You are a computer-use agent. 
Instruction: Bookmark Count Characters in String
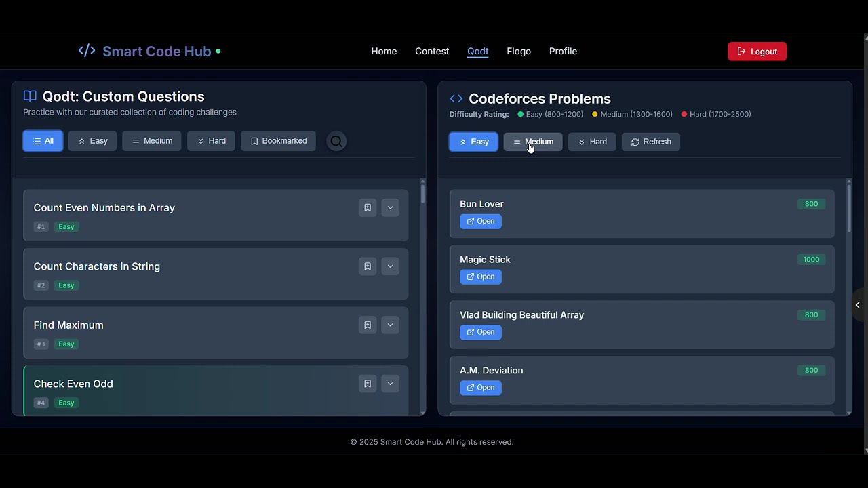pyautogui.click(x=368, y=266)
